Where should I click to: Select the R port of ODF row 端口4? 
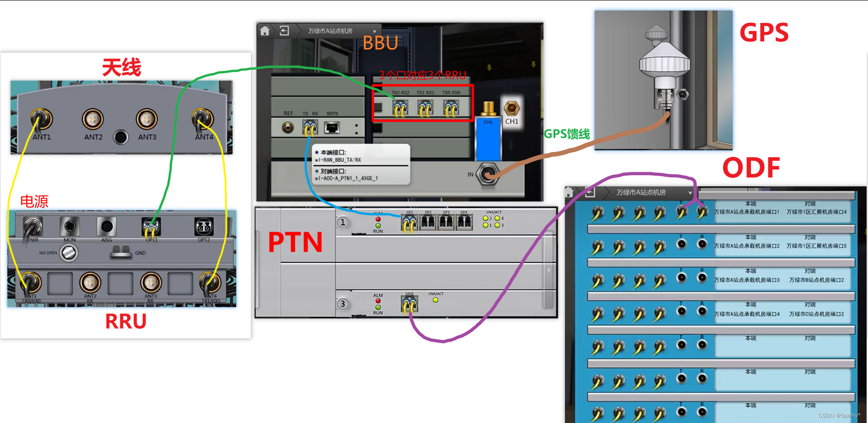pos(702,312)
